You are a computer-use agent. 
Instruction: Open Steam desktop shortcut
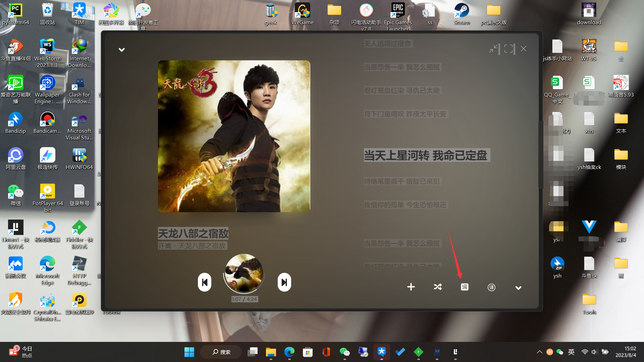point(462,14)
